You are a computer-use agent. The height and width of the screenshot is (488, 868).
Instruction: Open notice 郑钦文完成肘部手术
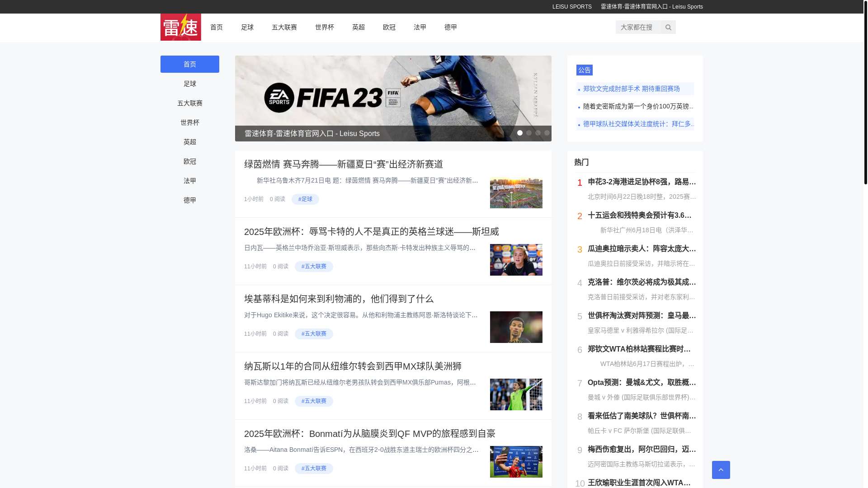tap(635, 89)
